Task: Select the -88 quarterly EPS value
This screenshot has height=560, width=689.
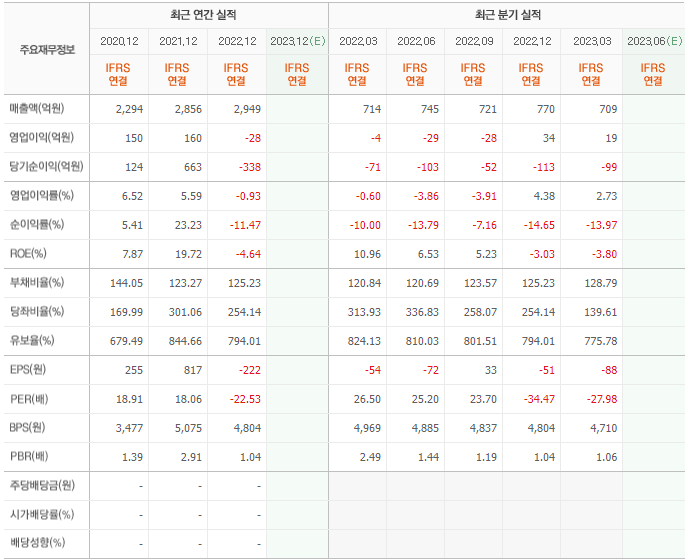Action: (609, 370)
